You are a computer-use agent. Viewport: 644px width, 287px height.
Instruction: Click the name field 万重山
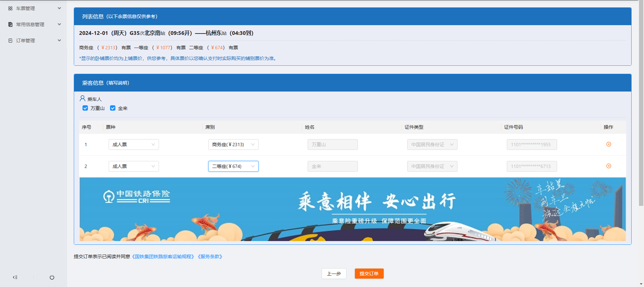(x=333, y=145)
